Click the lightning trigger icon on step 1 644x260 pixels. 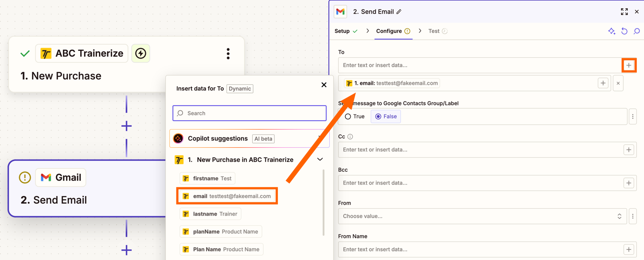[141, 53]
